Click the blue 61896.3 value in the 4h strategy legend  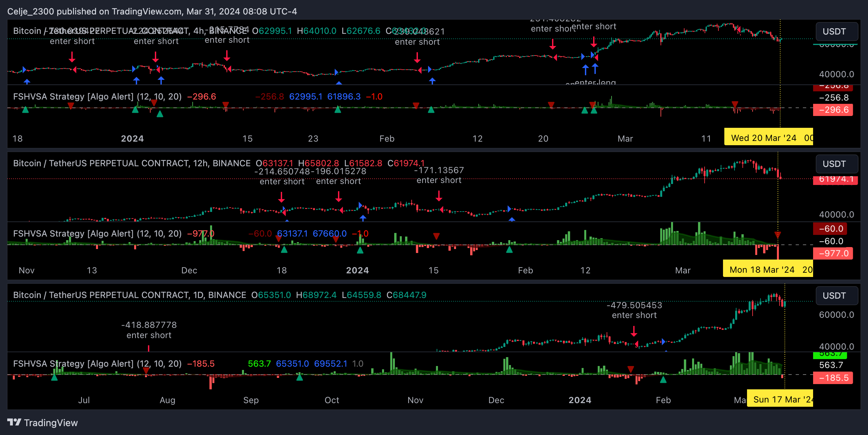click(x=344, y=97)
